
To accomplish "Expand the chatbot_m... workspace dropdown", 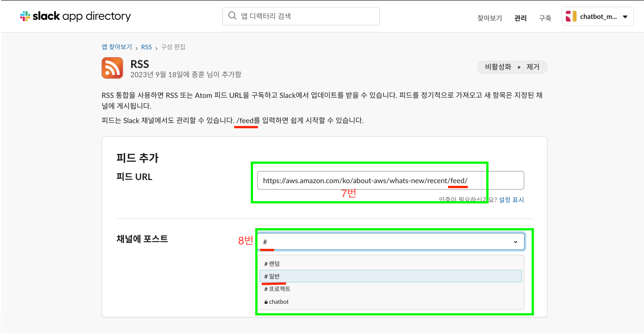I will [597, 16].
